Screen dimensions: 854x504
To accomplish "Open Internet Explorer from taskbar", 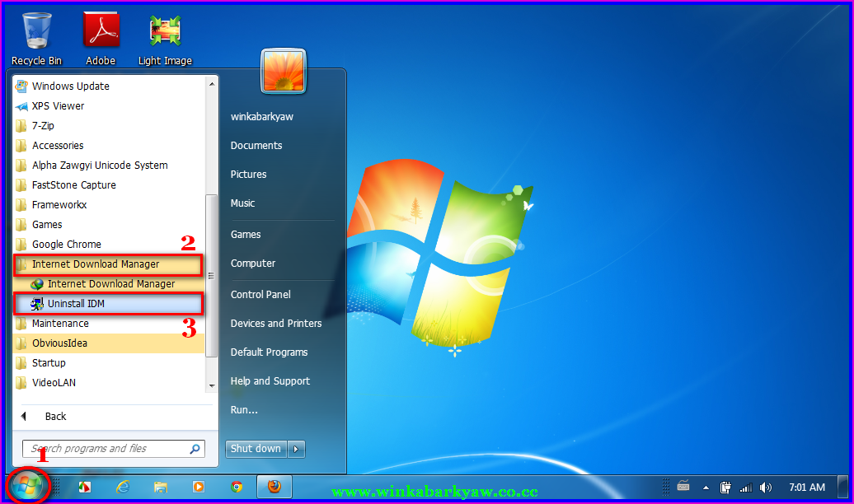I will click(x=123, y=487).
